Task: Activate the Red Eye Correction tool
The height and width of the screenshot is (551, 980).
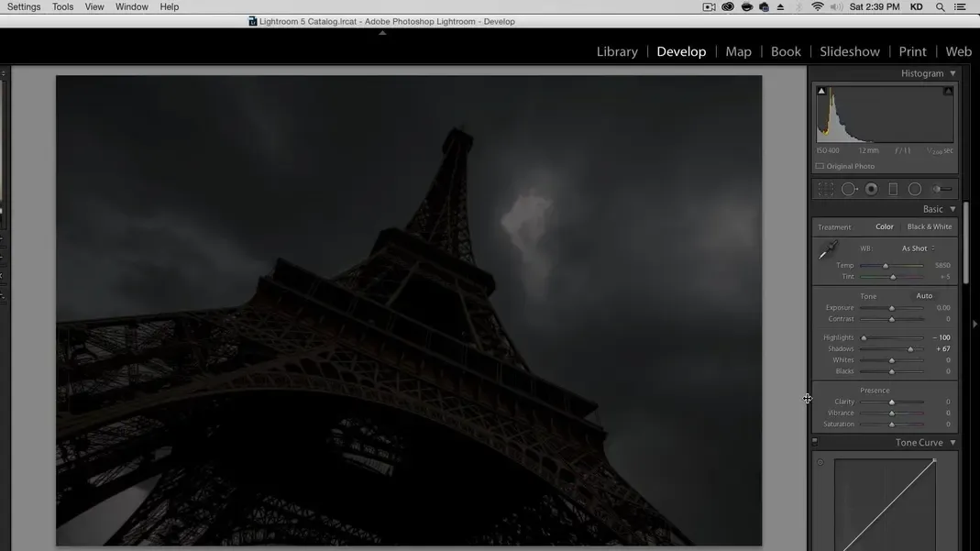Action: click(x=871, y=189)
